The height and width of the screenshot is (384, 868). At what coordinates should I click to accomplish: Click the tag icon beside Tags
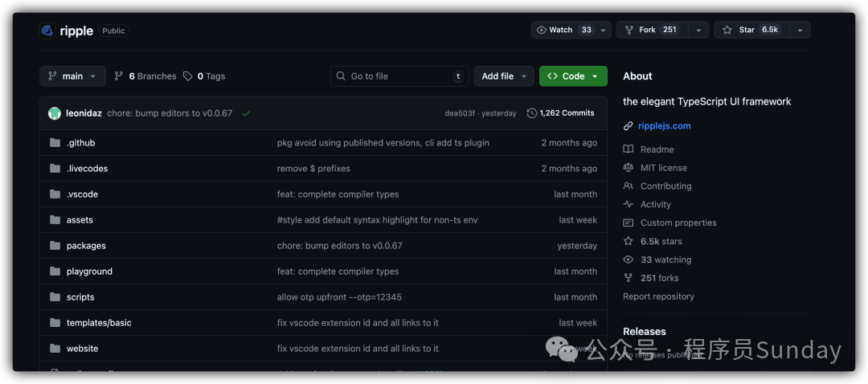(x=187, y=76)
